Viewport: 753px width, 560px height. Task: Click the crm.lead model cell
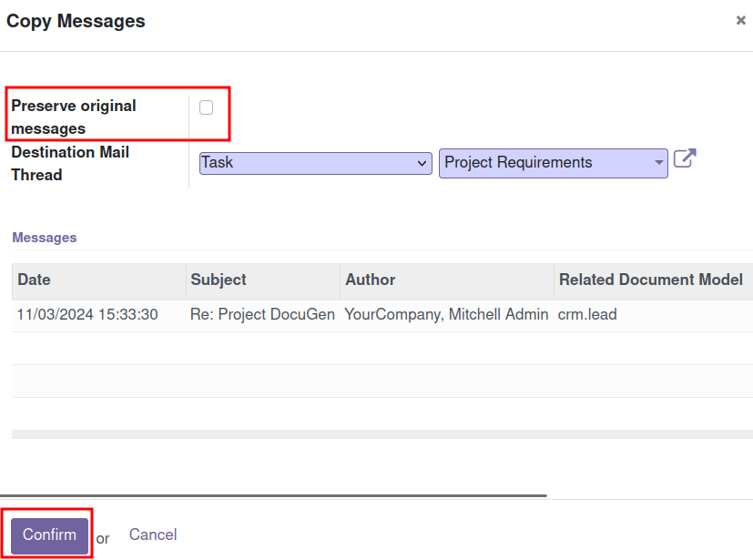[x=587, y=314]
